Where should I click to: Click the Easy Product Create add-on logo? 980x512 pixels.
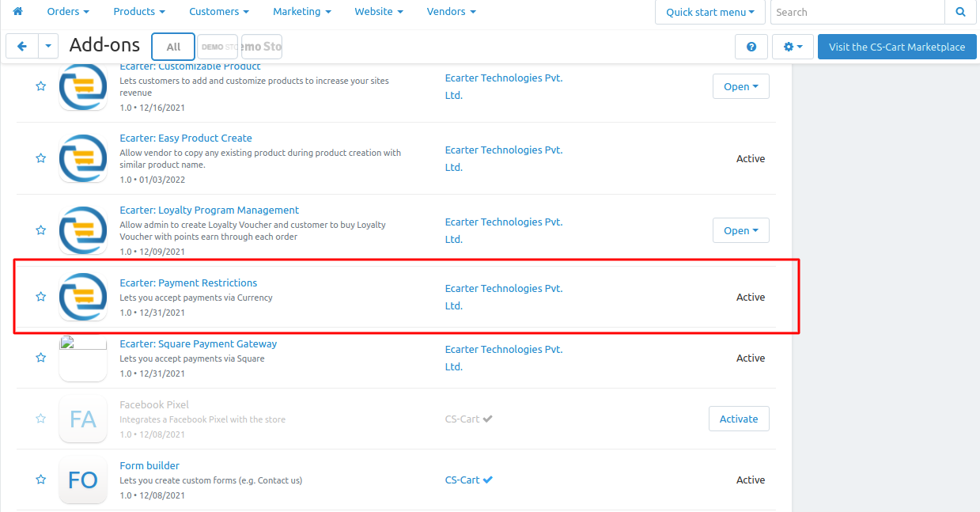[x=83, y=158]
